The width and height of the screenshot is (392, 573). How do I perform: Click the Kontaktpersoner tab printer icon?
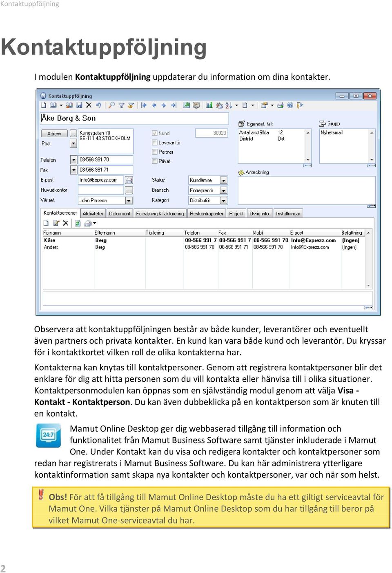[87, 223]
